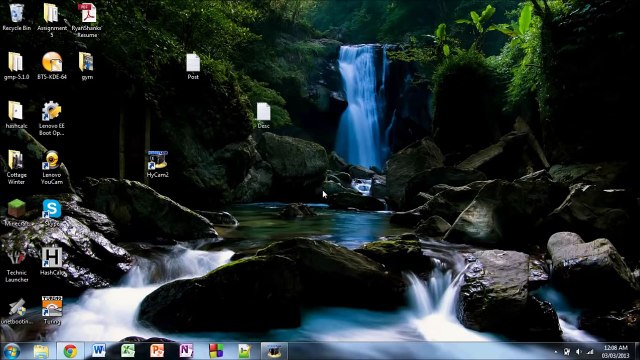Select the unetbootin desktop icon
Screen dimensions: 640x360
tap(16, 311)
